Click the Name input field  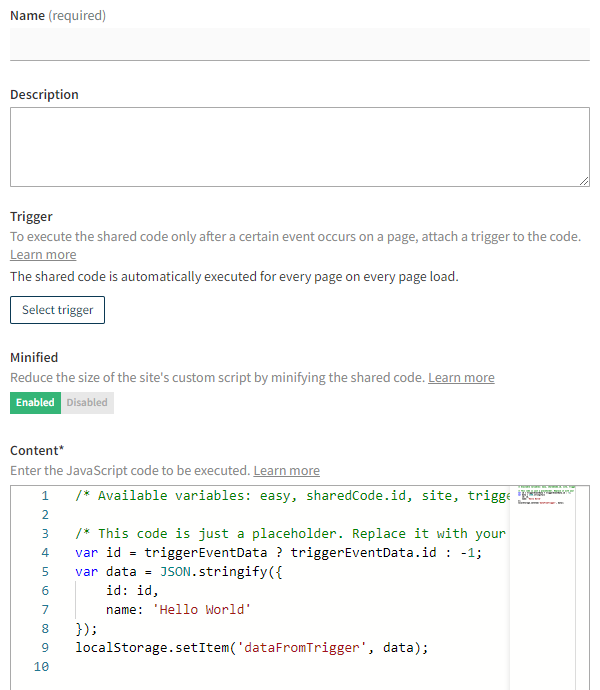300,44
